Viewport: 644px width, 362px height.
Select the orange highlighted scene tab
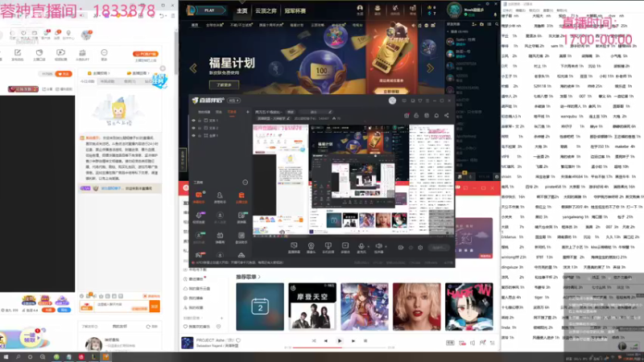232,112
